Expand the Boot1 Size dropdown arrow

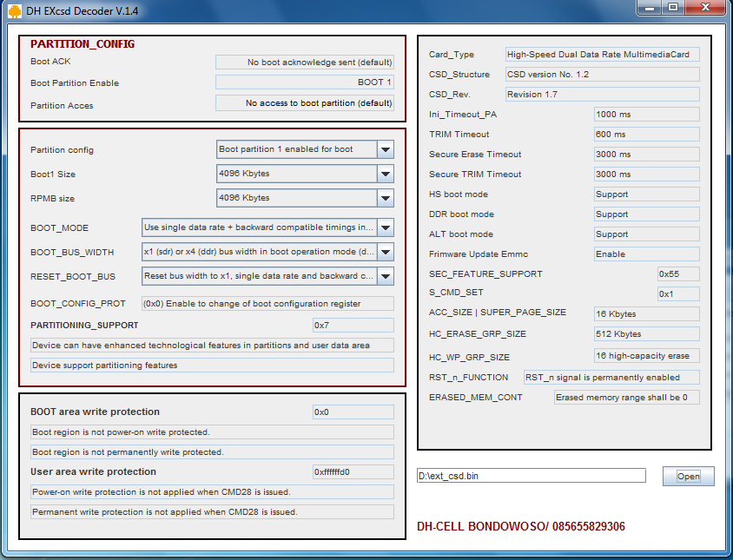(x=386, y=174)
